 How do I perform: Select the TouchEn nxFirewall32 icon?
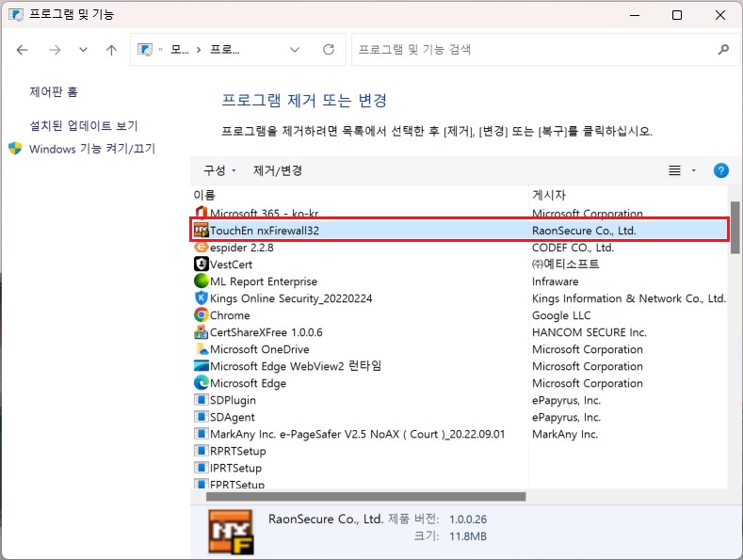click(x=201, y=231)
